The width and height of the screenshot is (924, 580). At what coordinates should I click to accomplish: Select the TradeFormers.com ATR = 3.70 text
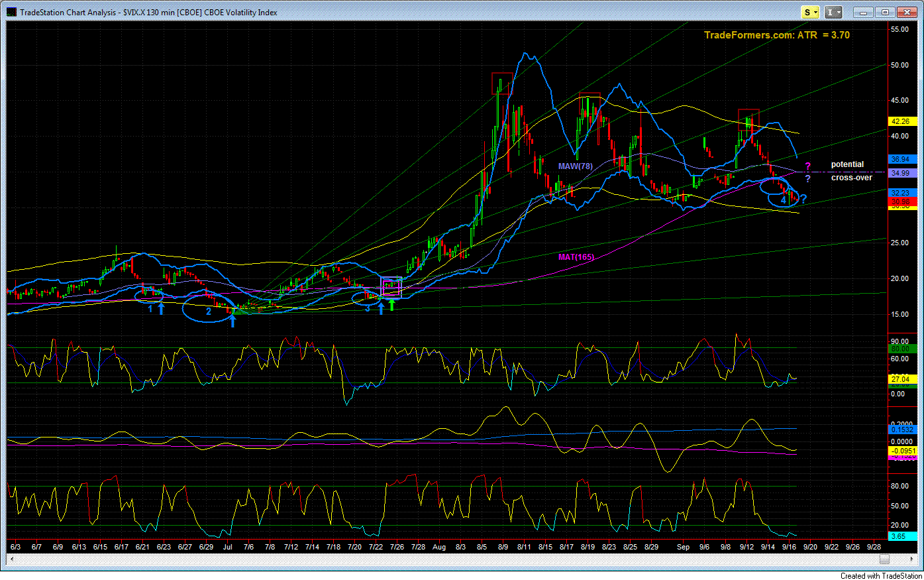(776, 35)
